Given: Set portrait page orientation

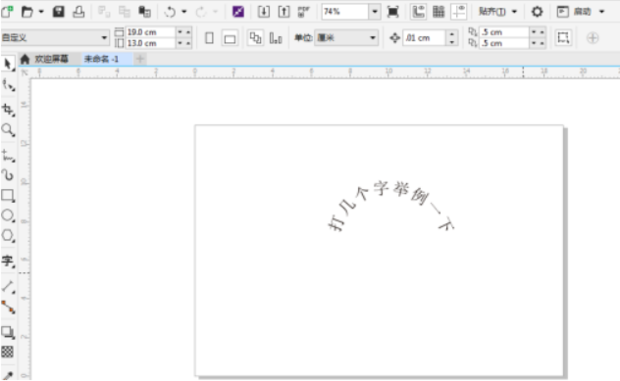Looking at the screenshot, I should coord(210,38).
